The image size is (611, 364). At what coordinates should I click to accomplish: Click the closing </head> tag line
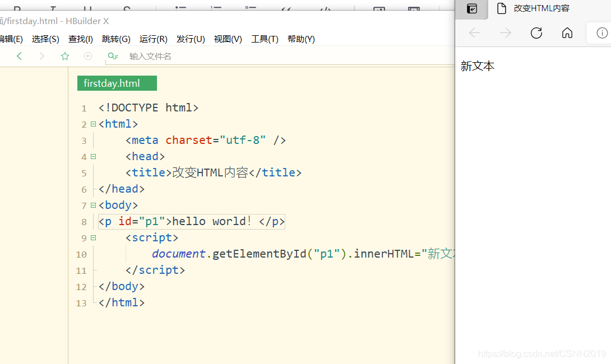point(122,189)
